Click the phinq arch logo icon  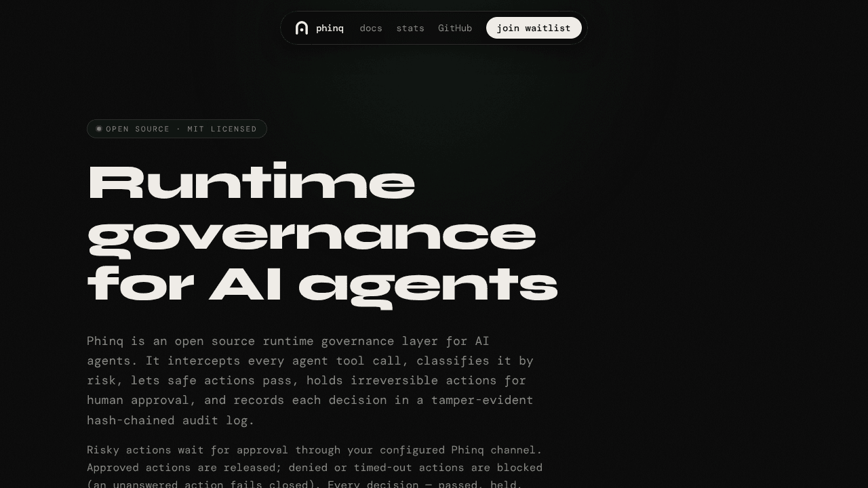tap(302, 28)
